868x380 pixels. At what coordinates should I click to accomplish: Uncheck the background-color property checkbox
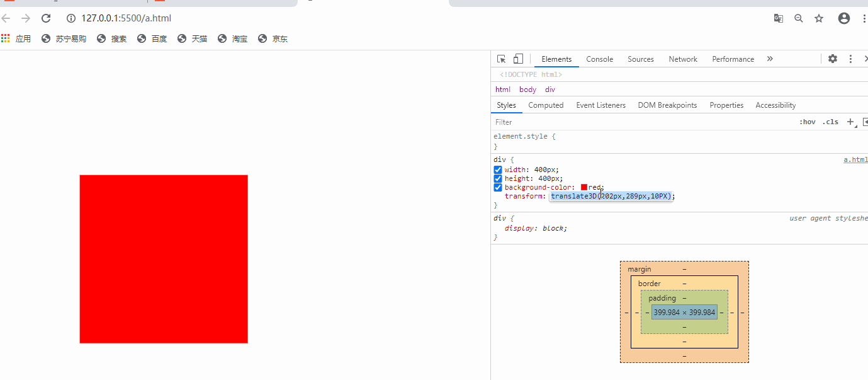498,187
